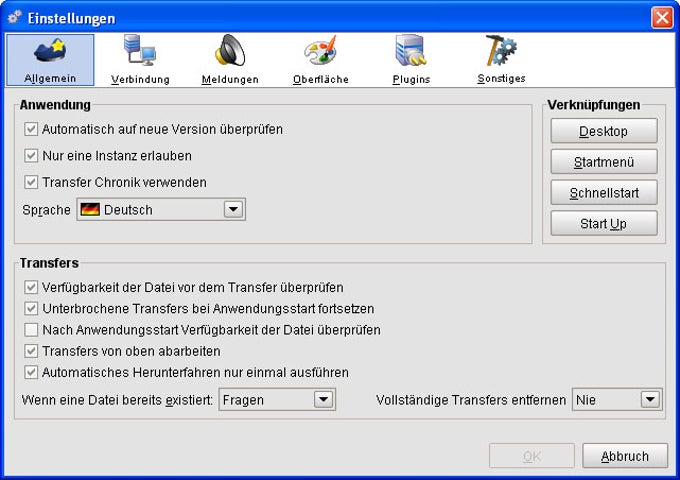Click the German flag in the language box

tap(90, 209)
